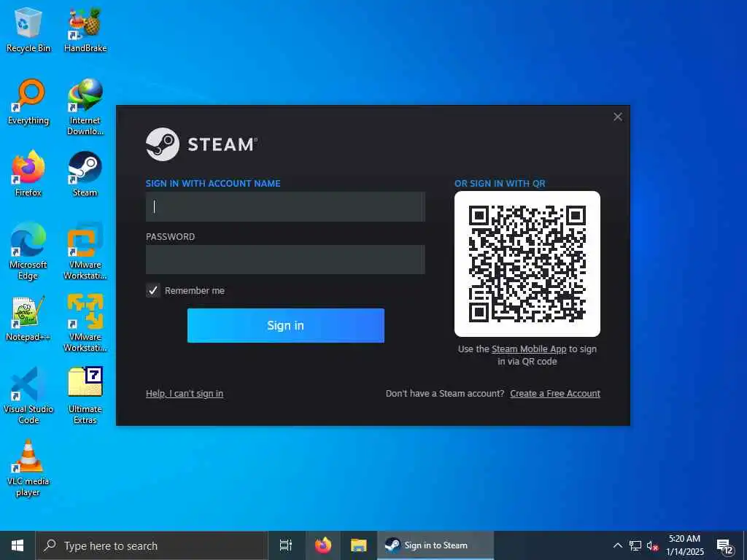Select the Ultimate Extras folder icon
Image resolution: width=747 pixels, height=560 pixels.
(85, 396)
